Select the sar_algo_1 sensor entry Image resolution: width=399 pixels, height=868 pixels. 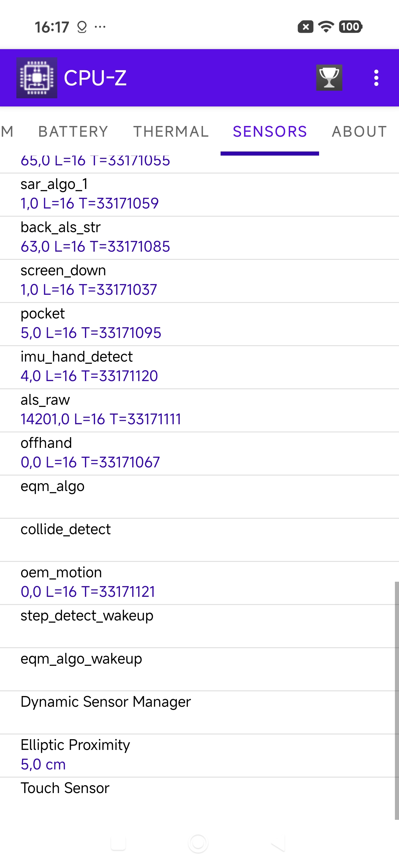click(199, 194)
